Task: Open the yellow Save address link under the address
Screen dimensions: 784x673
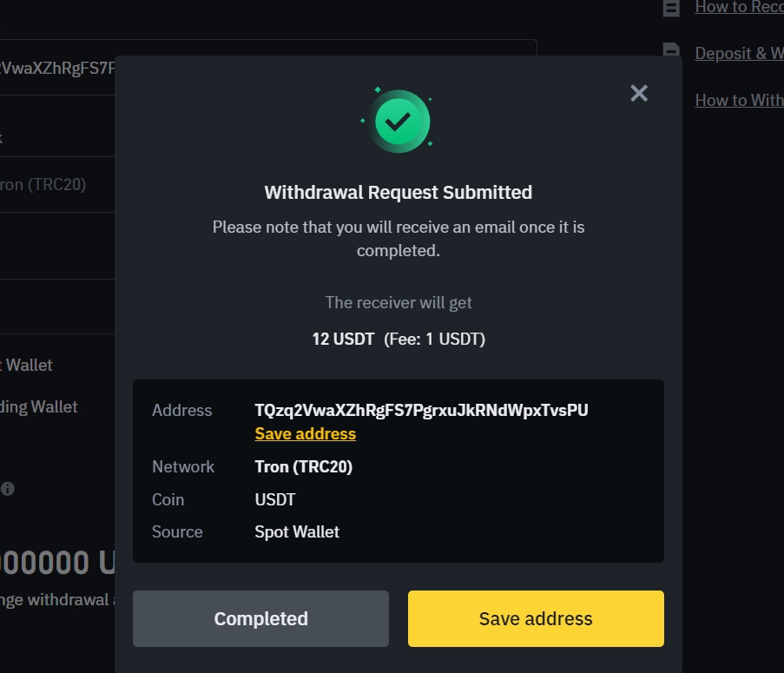Action: click(306, 433)
